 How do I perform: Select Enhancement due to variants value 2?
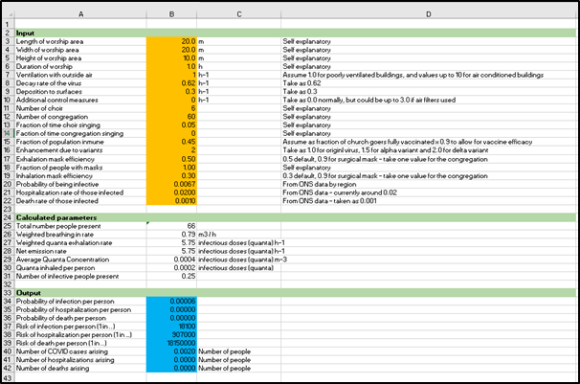pos(172,150)
